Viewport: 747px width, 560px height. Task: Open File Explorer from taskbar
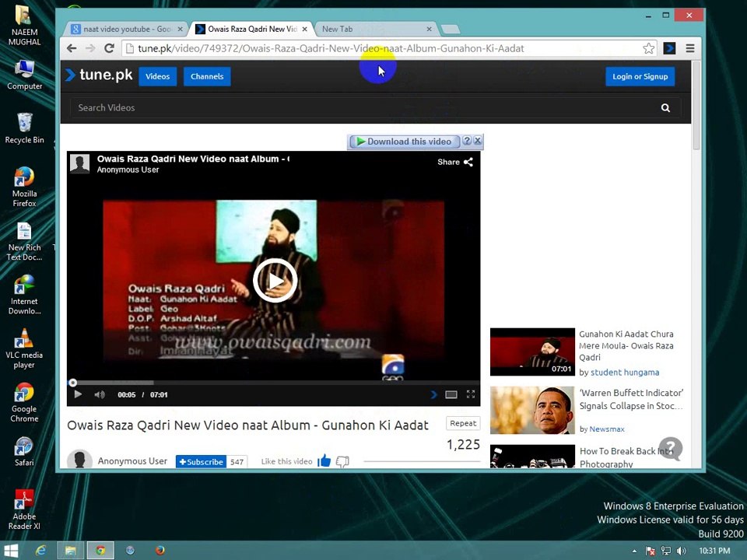(x=71, y=551)
